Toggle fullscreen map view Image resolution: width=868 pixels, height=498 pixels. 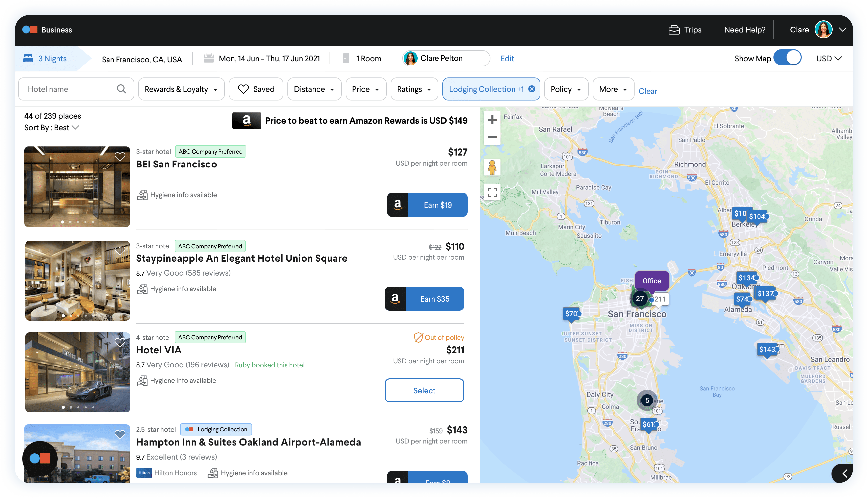click(x=492, y=192)
